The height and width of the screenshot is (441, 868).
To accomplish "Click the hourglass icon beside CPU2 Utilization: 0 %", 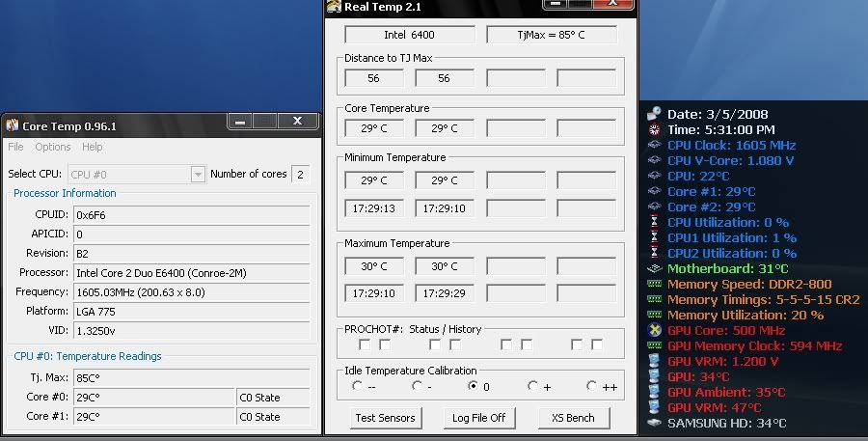I will coord(654,253).
